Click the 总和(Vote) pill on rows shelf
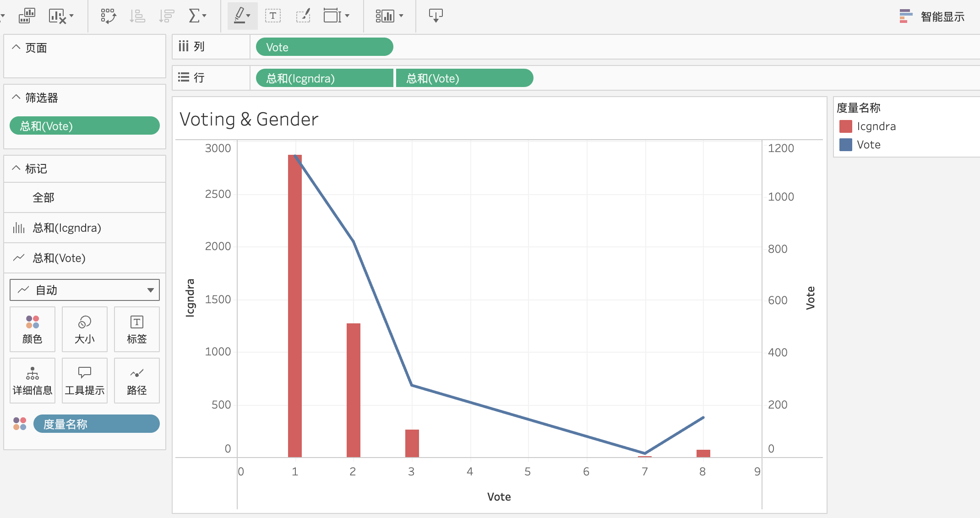 [464, 78]
